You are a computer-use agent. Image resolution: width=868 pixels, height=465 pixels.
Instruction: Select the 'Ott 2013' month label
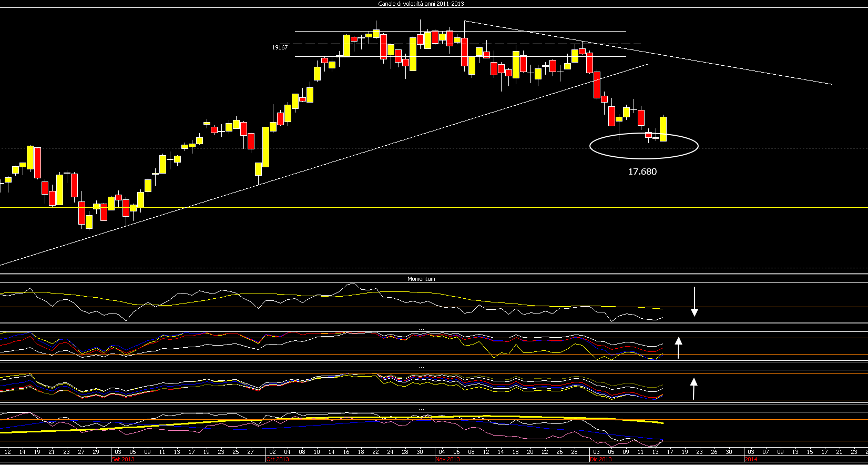pos(278,460)
